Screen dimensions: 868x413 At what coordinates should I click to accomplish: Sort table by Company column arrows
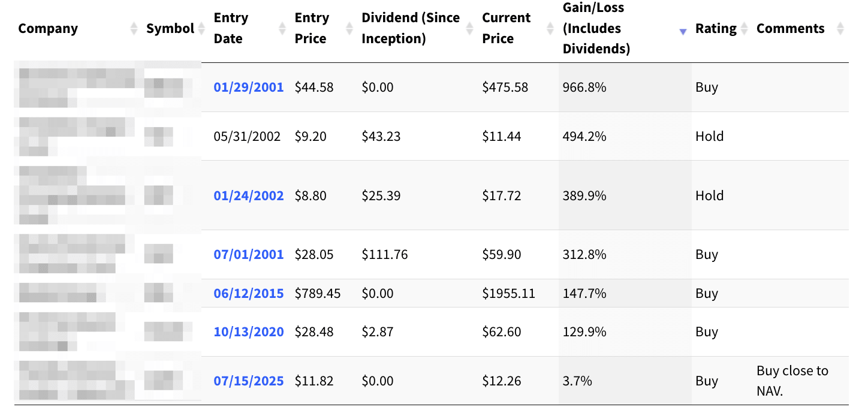[x=134, y=28]
